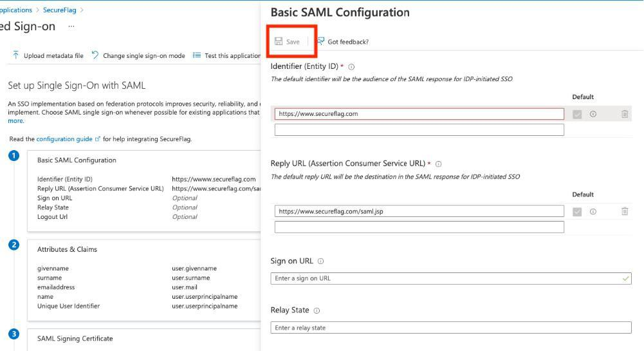Open the SecureFlag breadcrumb link
The width and height of the screenshot is (644, 351).
pyautogui.click(x=60, y=10)
